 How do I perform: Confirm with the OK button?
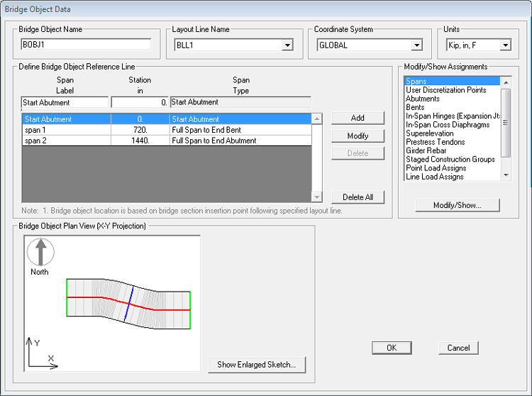[x=392, y=348]
